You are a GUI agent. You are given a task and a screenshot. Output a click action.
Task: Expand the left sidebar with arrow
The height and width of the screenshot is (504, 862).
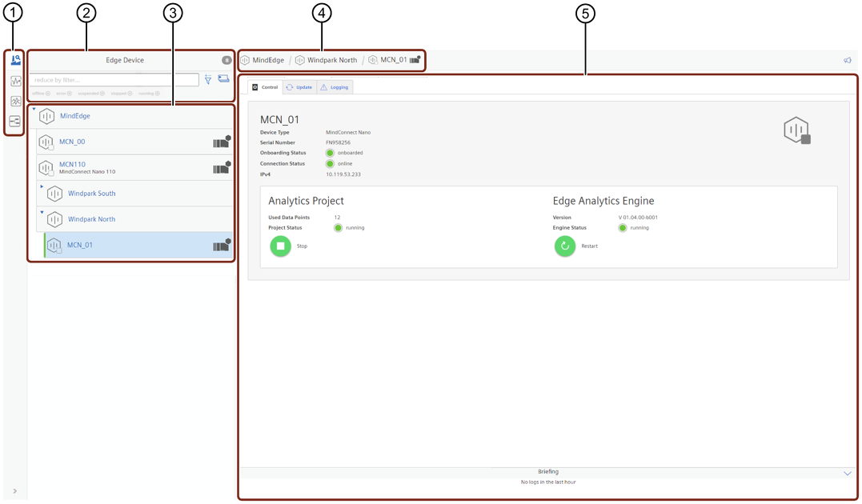[x=15, y=491]
